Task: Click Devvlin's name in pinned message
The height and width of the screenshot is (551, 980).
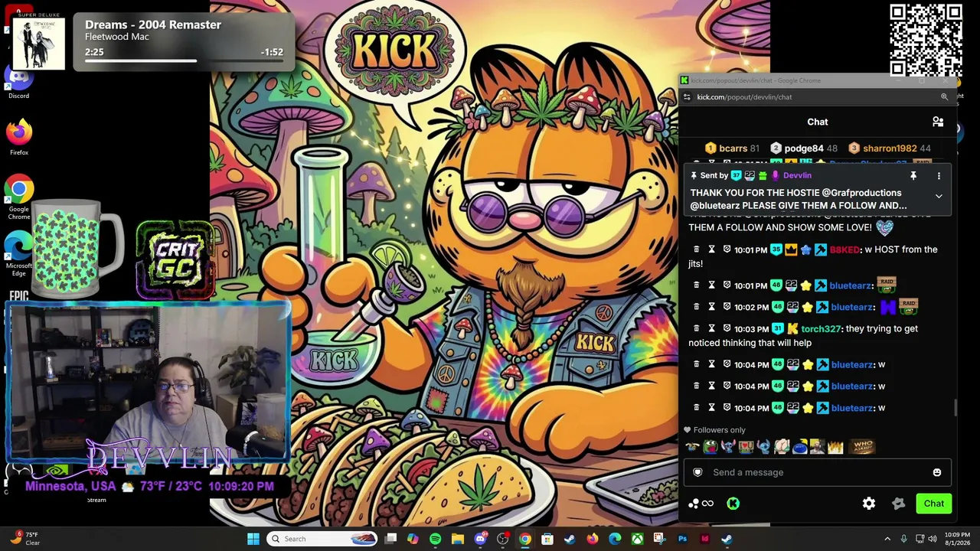Action: click(x=797, y=176)
